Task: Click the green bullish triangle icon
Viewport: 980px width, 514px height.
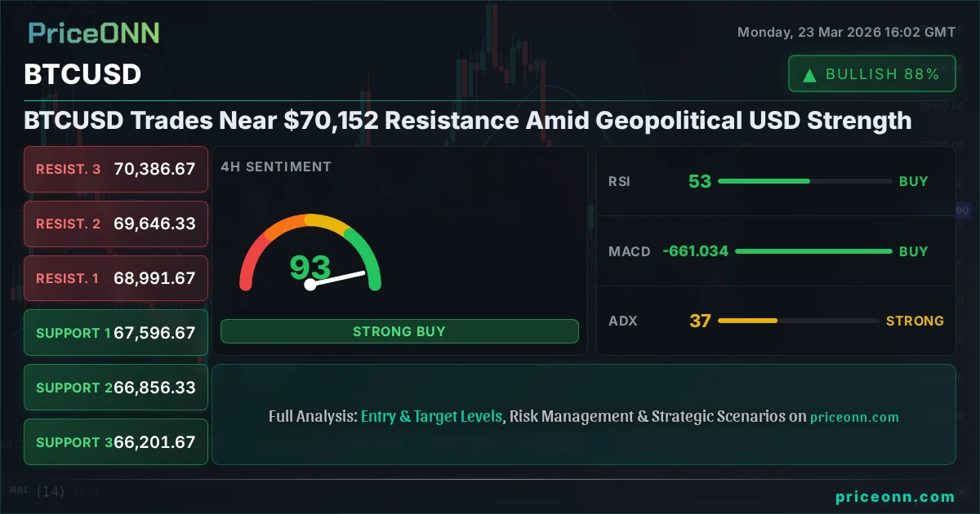Action: 809,75
